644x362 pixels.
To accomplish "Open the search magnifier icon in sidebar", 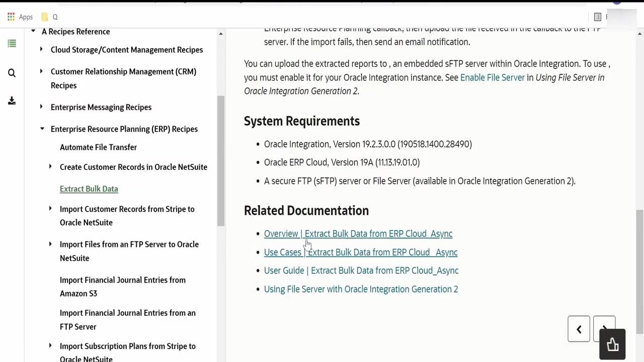I will coord(12,73).
